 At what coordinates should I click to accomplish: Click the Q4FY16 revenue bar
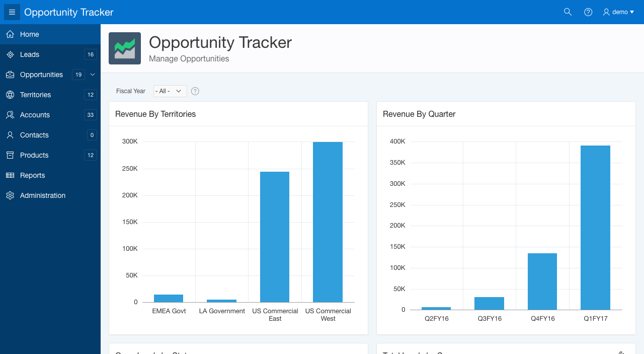542,281
